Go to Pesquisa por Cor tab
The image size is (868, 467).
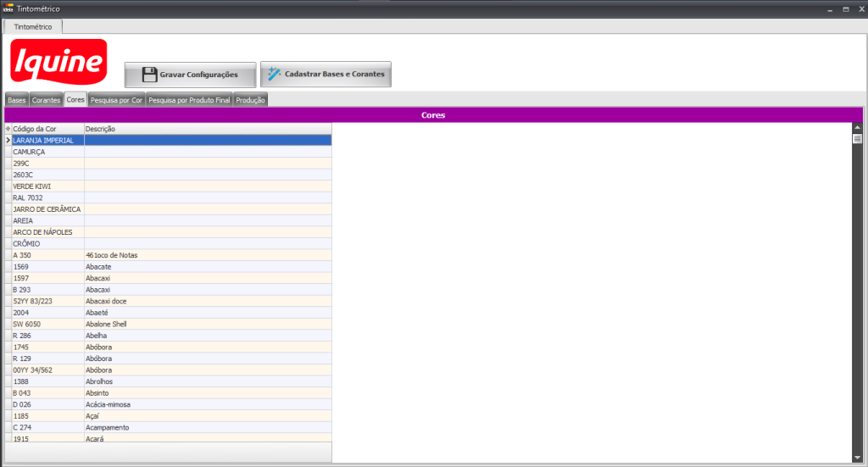(116, 100)
